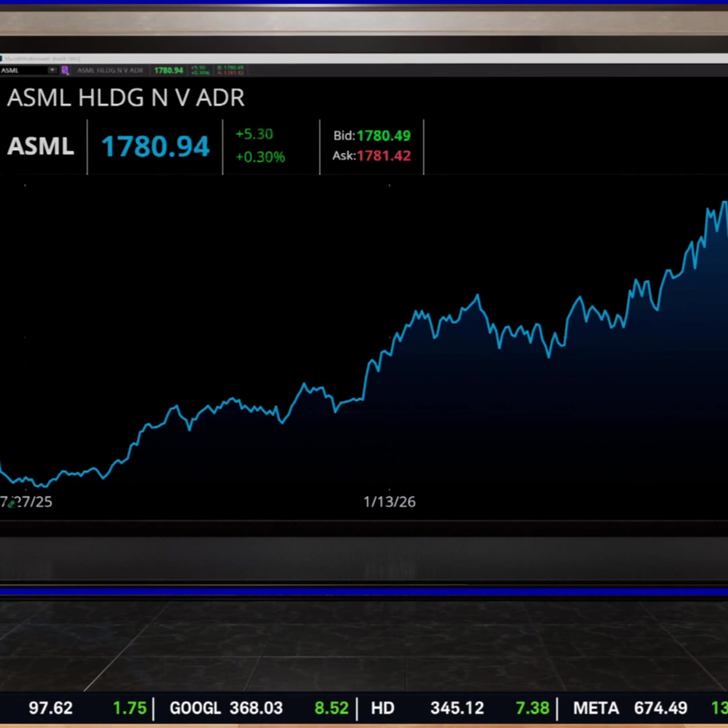
Task: Click the 1/13/26 date label on chart axis
Action: pos(389,502)
